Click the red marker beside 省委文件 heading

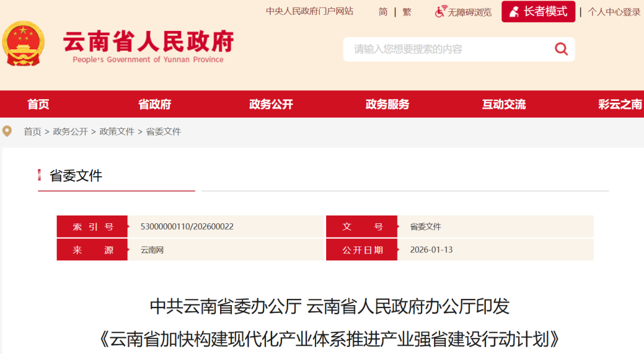39,176
